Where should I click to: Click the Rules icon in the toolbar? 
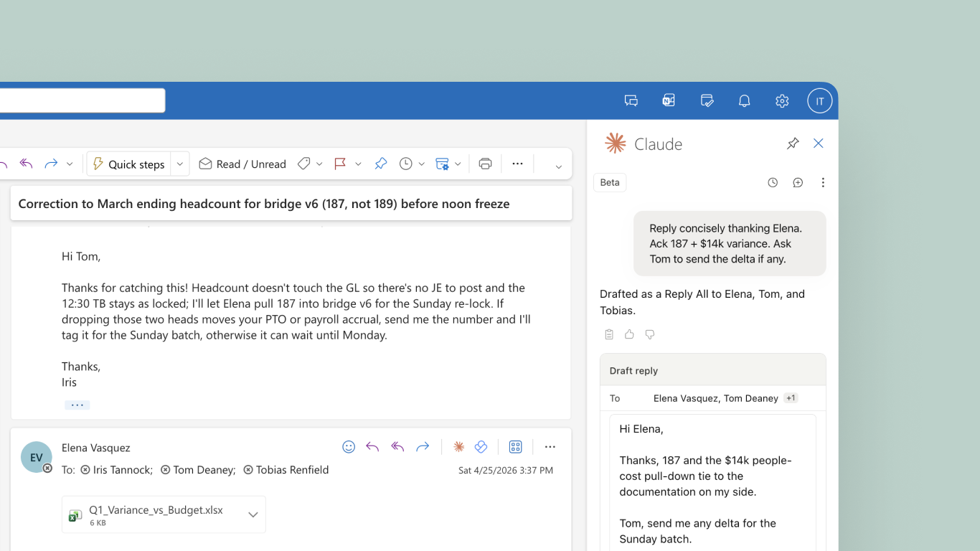tap(443, 164)
